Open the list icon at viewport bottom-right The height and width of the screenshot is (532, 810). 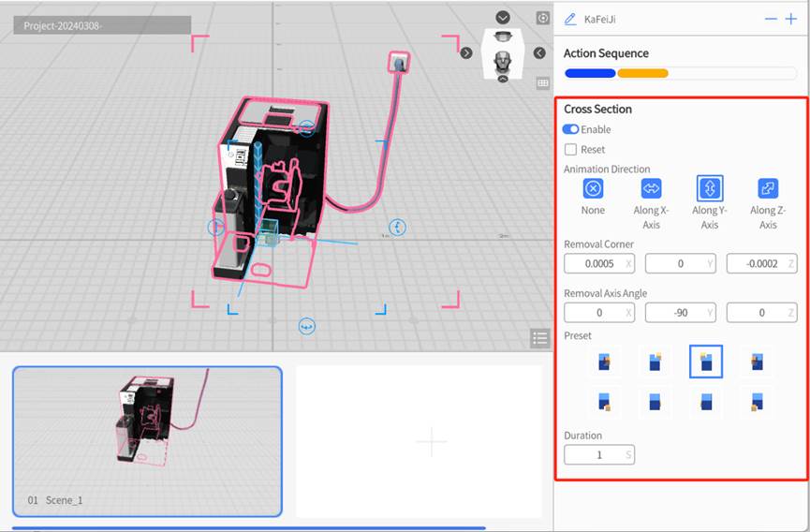point(539,338)
